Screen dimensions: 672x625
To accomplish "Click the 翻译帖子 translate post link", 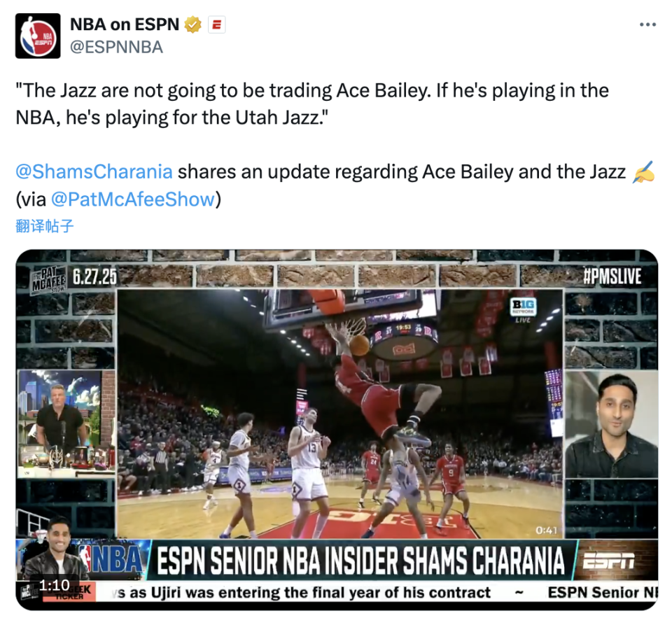I will tap(45, 226).
